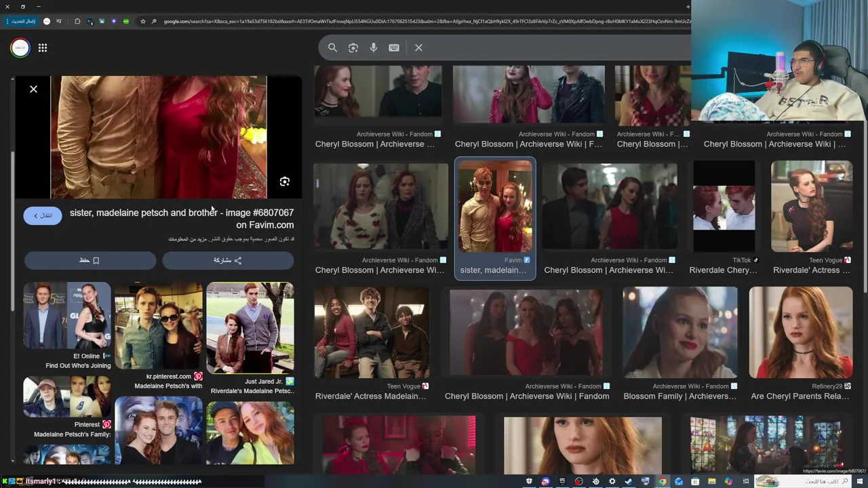The height and width of the screenshot is (488, 868).
Task: Start voice search with microphone
Action: click(374, 47)
